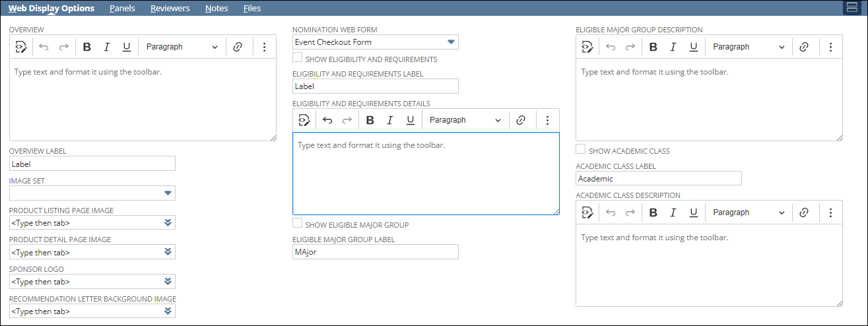This screenshot has width=868, height=326.
Task: Open the Panels tab
Action: (x=122, y=9)
